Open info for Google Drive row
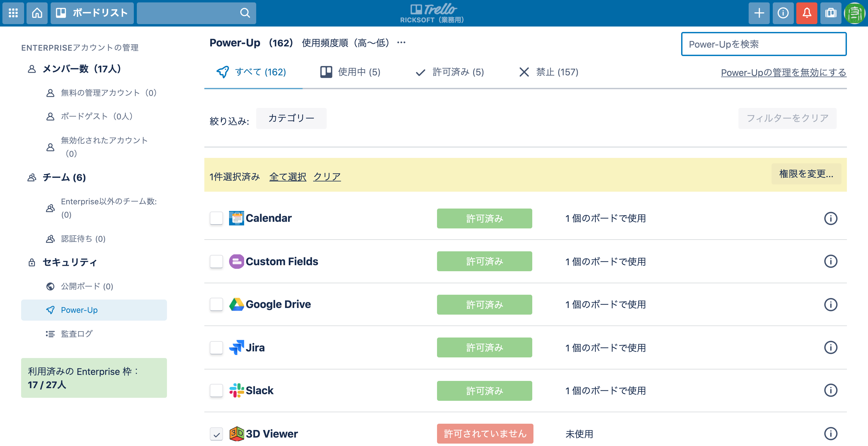Viewport: 868px width, 446px height. (x=831, y=305)
